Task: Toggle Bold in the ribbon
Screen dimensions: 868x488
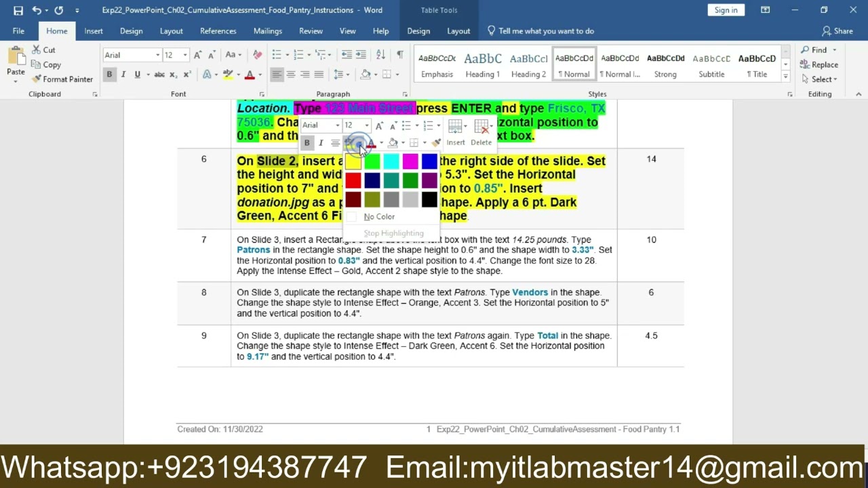Action: [x=108, y=75]
